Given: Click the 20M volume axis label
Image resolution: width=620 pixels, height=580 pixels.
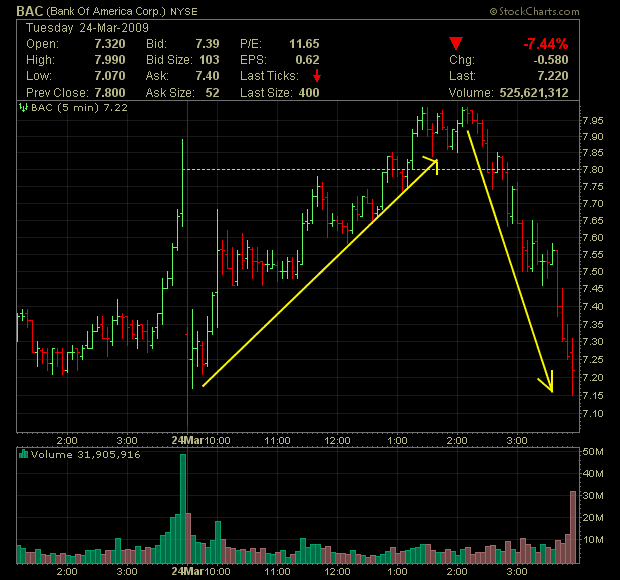Looking at the screenshot, I should tap(593, 518).
